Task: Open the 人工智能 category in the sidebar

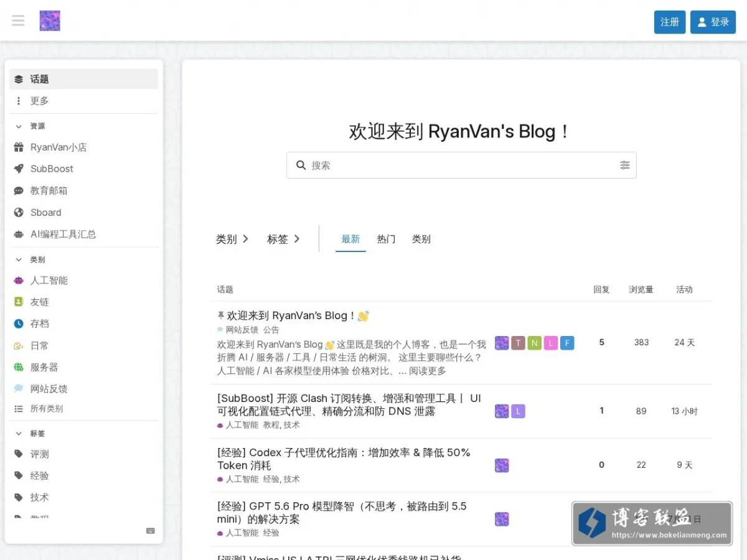Action: pyautogui.click(x=83, y=280)
